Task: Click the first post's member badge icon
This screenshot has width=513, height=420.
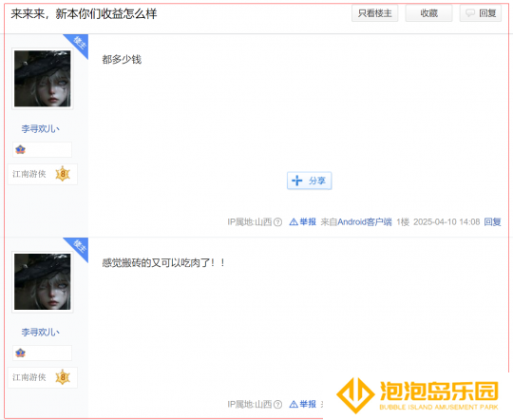Action: (20, 149)
